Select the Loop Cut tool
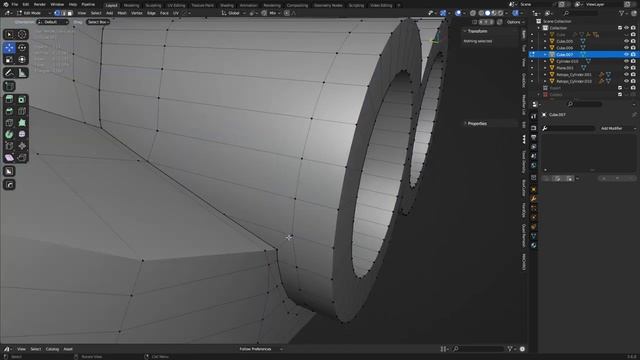The width and height of the screenshot is (640, 360). click(22, 111)
